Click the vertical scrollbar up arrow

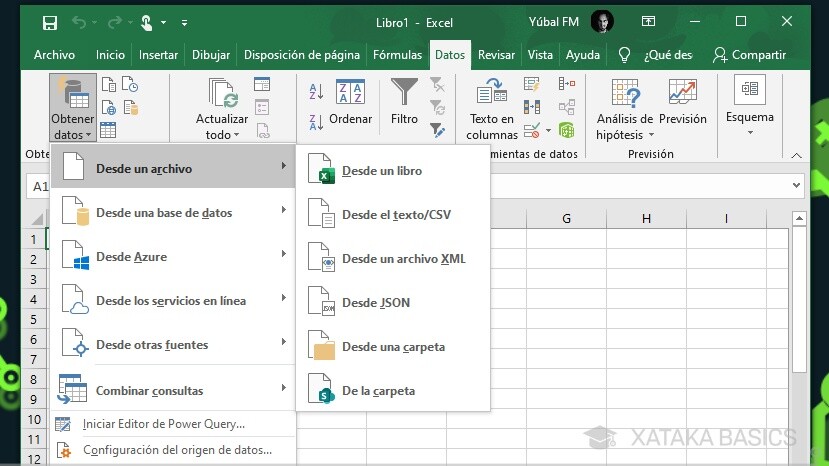tap(799, 218)
